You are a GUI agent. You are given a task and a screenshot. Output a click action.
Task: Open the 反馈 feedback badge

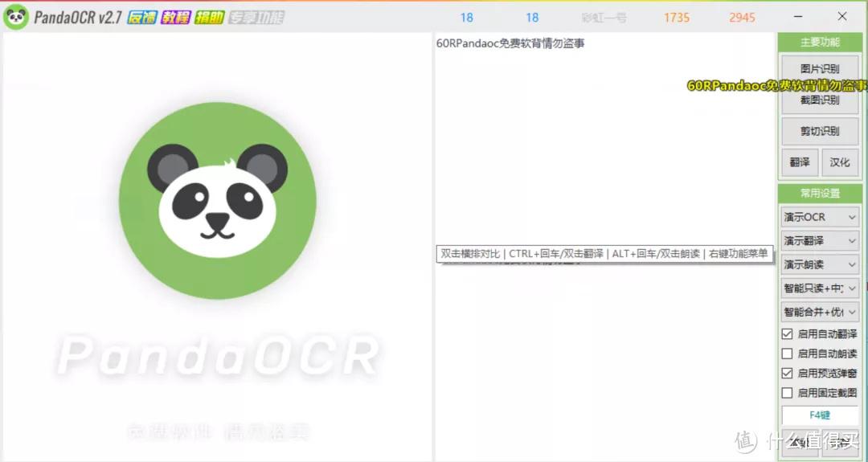coord(142,18)
